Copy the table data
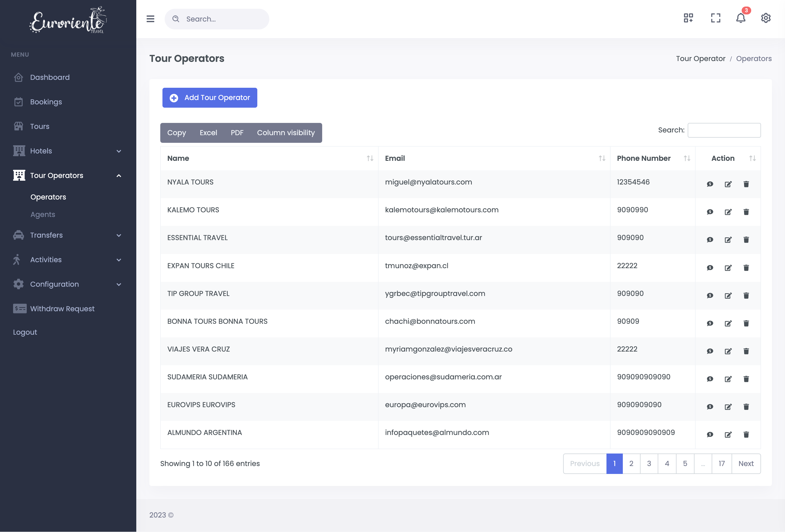The height and width of the screenshot is (532, 785). 177,133
